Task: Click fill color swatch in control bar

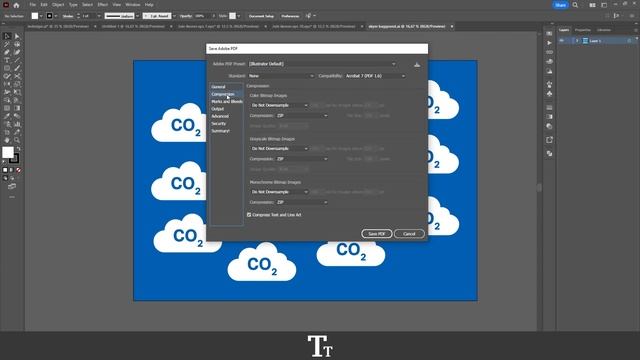Action: point(35,16)
